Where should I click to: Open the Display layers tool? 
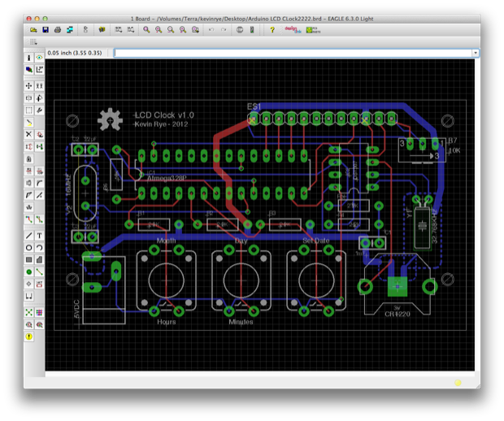pos(29,69)
